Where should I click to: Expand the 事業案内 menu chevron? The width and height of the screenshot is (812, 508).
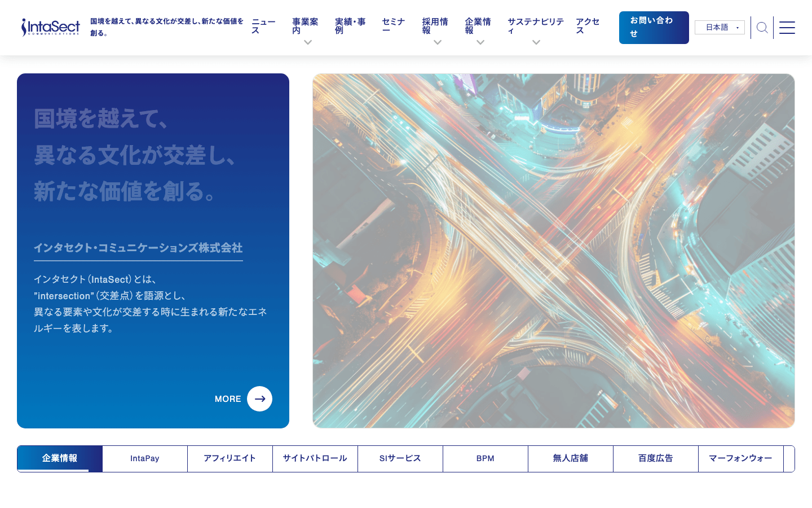click(x=308, y=42)
